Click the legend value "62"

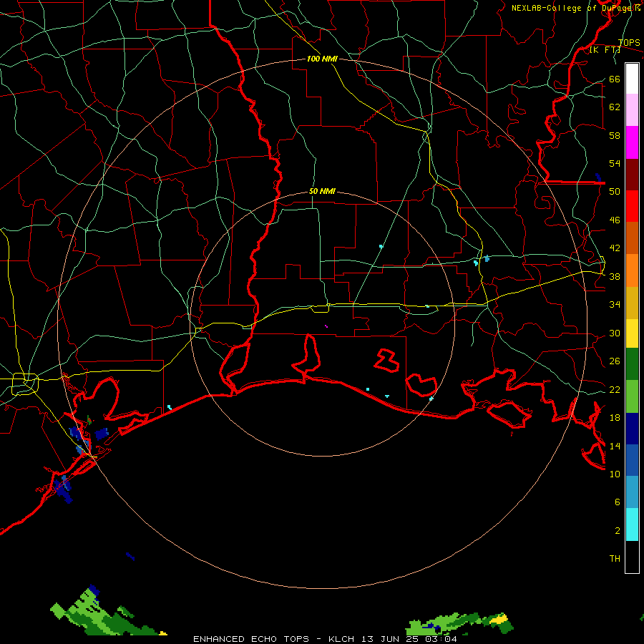(615, 107)
